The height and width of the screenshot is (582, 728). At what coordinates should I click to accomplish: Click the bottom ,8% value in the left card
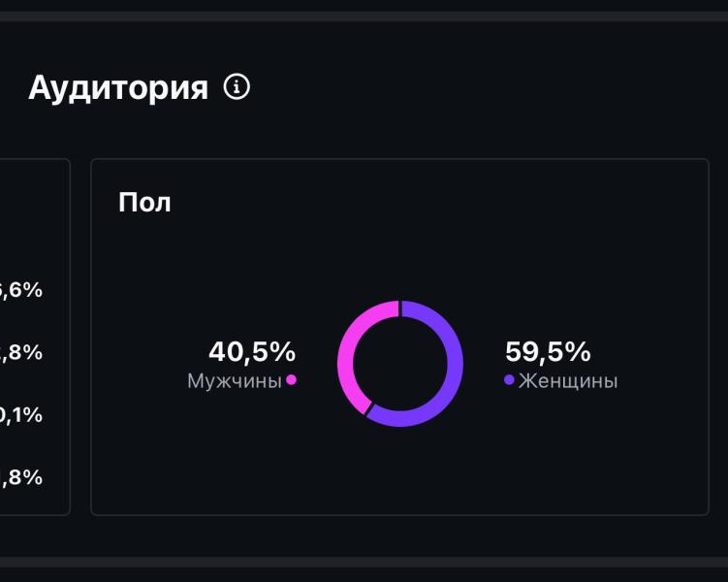(21, 477)
